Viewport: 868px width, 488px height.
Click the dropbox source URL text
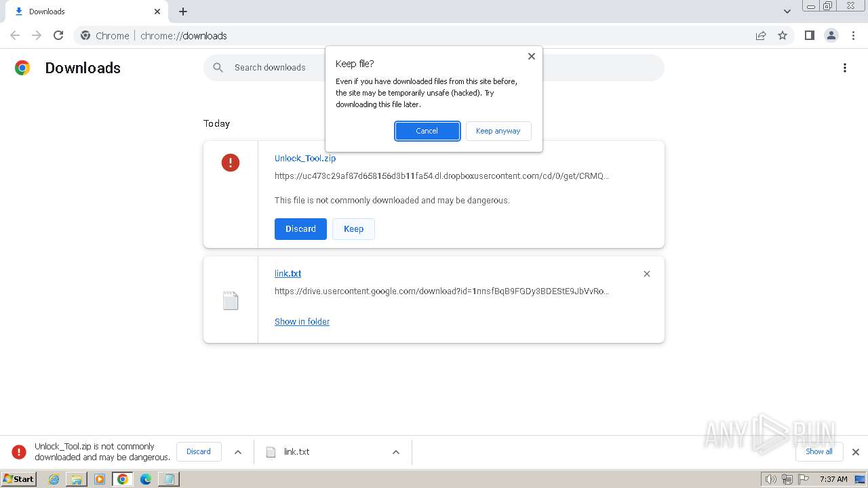(441, 176)
